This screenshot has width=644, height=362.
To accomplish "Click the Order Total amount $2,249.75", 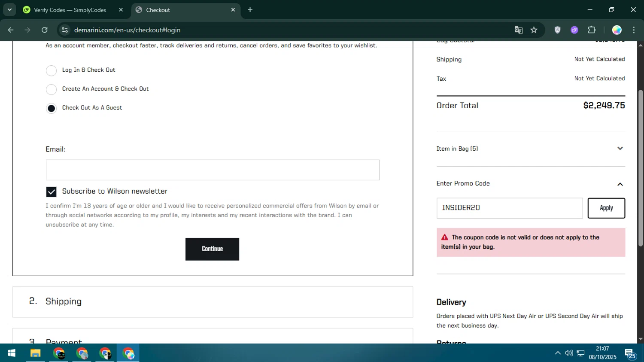I will (x=604, y=106).
